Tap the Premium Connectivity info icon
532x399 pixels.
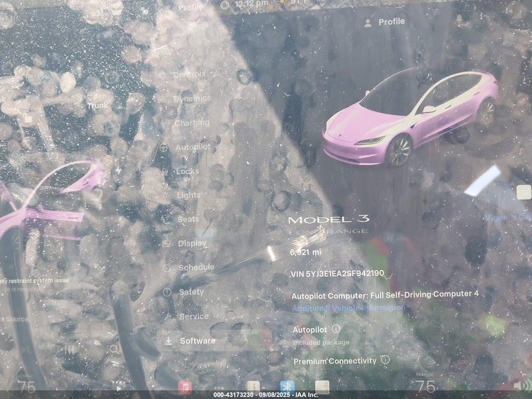pos(385,360)
